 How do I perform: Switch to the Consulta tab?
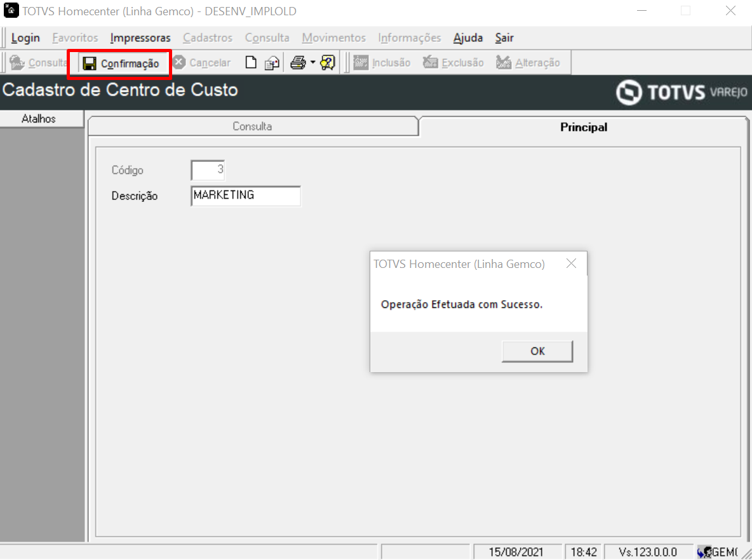(x=253, y=126)
